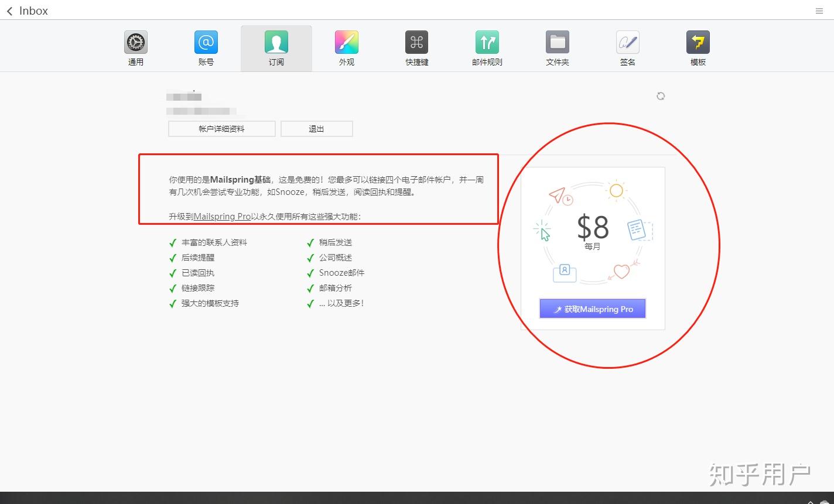
Task: Click the Mailspring基础 bold plan name
Action: pyautogui.click(x=240, y=180)
